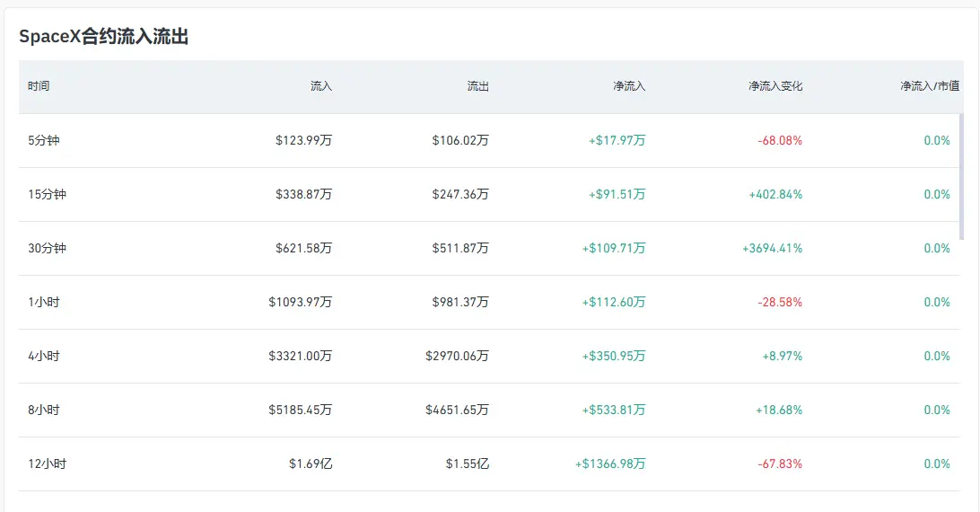This screenshot has height=512, width=980.
Task: Sort by the 流出 column header
Action: click(x=478, y=86)
